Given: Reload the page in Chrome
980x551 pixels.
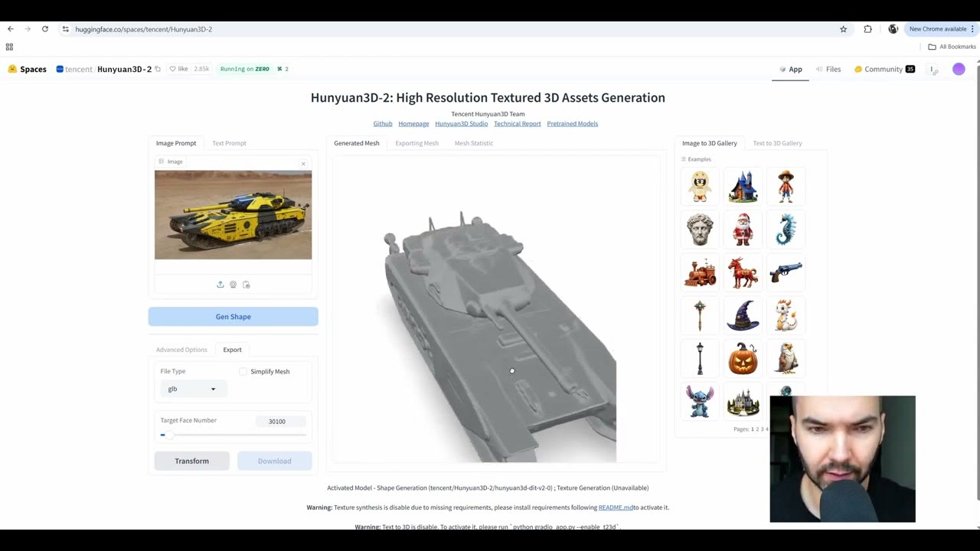Looking at the screenshot, I should (x=45, y=29).
